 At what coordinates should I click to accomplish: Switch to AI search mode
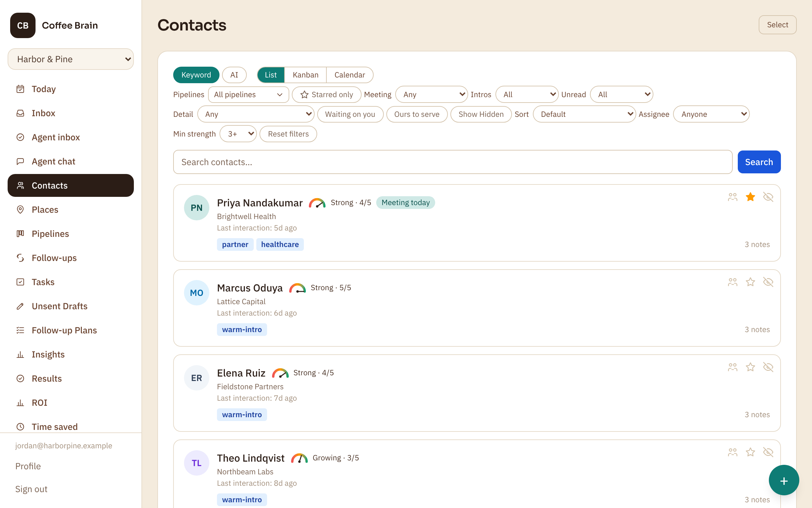coord(234,75)
